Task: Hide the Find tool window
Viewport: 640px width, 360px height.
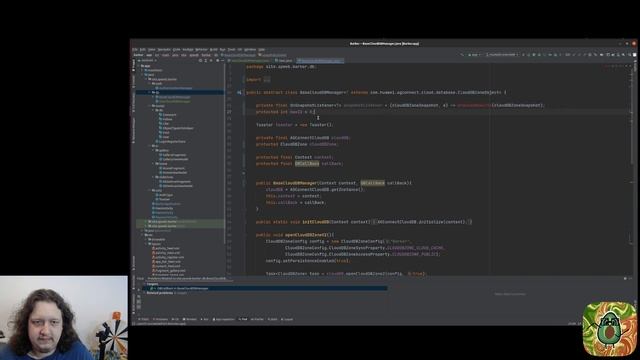Action: tap(630, 278)
